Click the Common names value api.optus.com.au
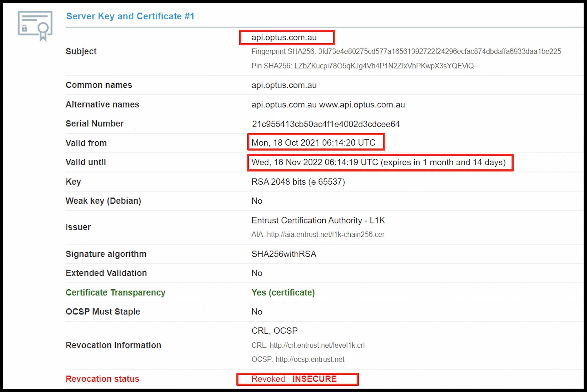 pyautogui.click(x=284, y=85)
